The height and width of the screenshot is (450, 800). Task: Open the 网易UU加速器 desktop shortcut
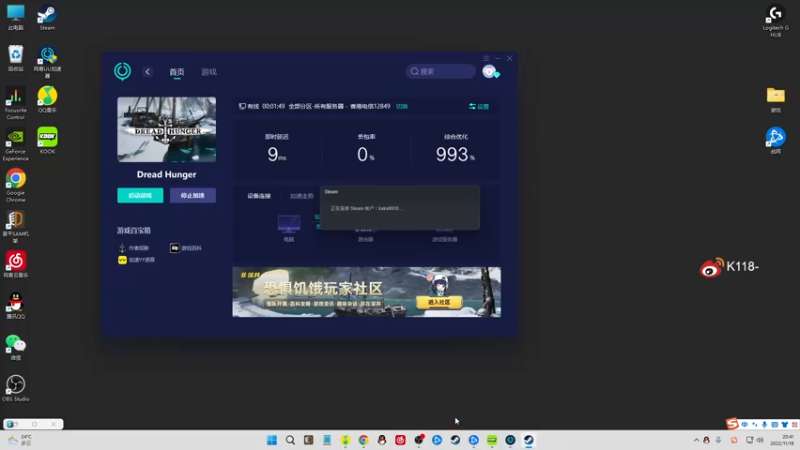click(x=47, y=62)
